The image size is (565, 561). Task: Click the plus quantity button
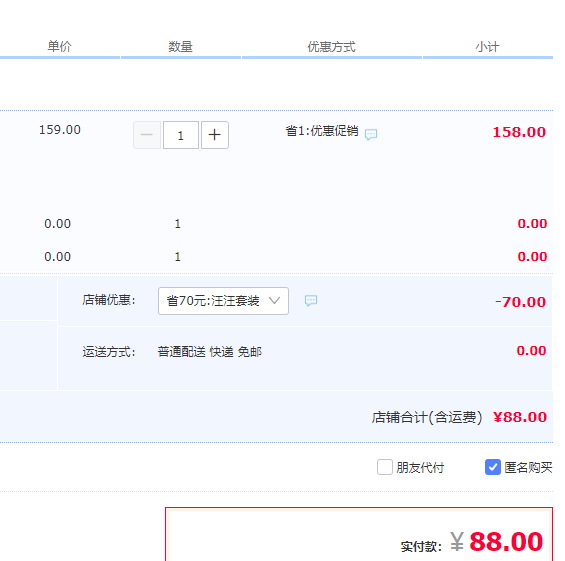215,135
